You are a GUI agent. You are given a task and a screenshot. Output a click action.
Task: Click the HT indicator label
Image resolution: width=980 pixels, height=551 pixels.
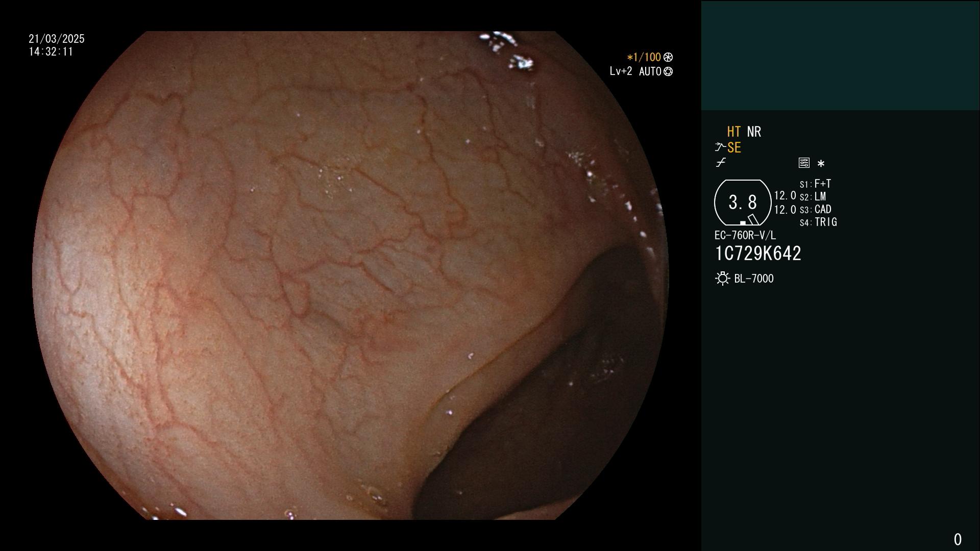(734, 132)
